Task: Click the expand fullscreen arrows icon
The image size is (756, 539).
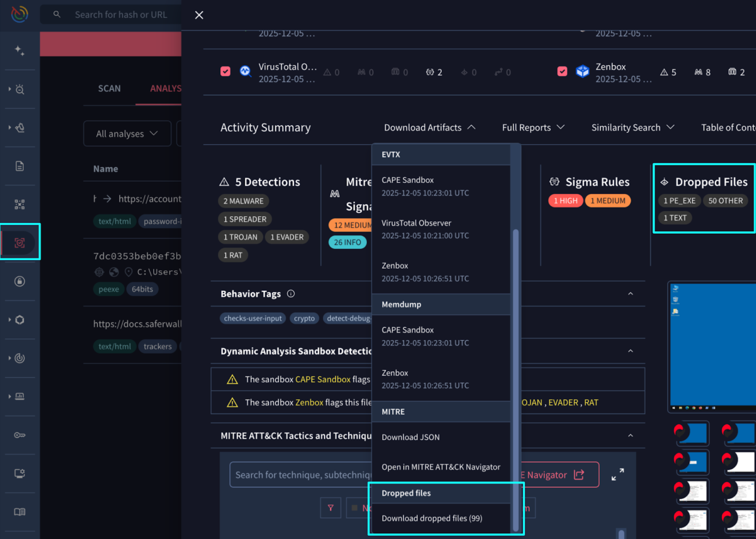Action: [617, 475]
